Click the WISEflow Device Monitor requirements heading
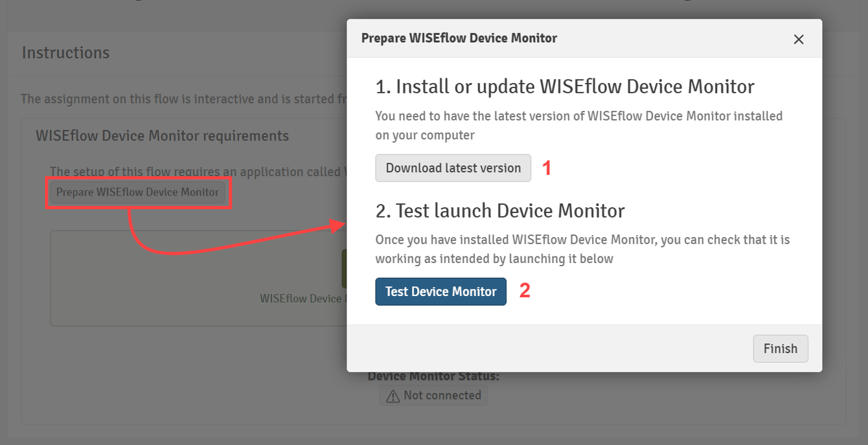Viewport: 868px width, 445px height. 163,135
